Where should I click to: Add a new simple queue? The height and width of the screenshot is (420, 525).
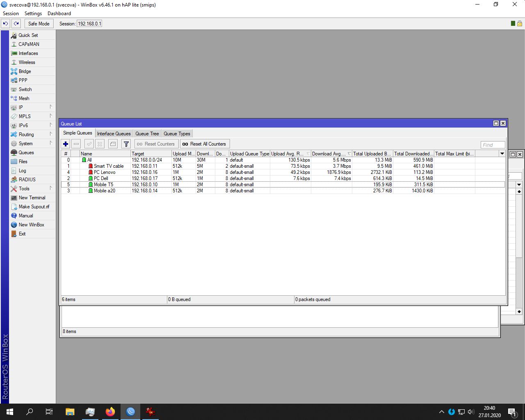[x=65, y=144]
